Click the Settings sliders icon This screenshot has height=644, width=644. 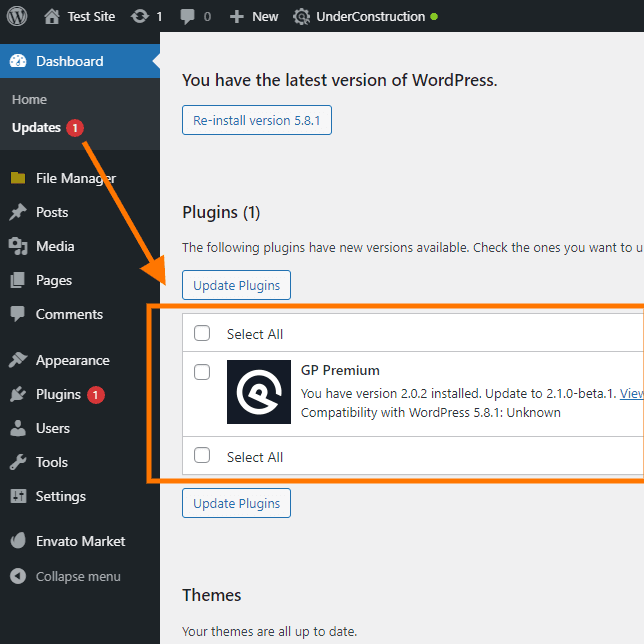(18, 496)
